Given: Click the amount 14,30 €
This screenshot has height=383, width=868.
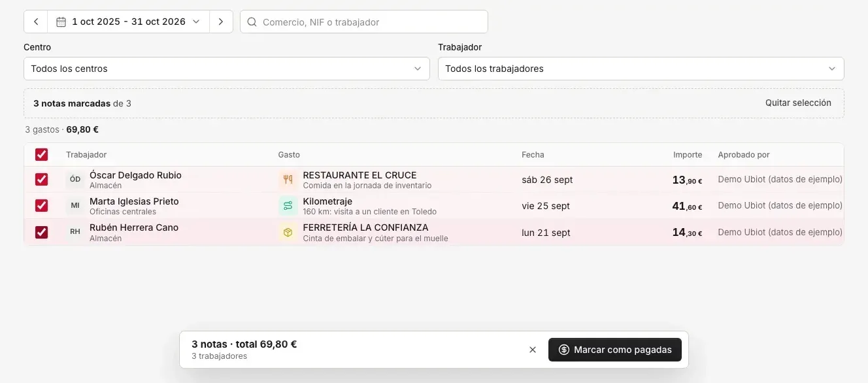Looking at the screenshot, I should (x=687, y=232).
